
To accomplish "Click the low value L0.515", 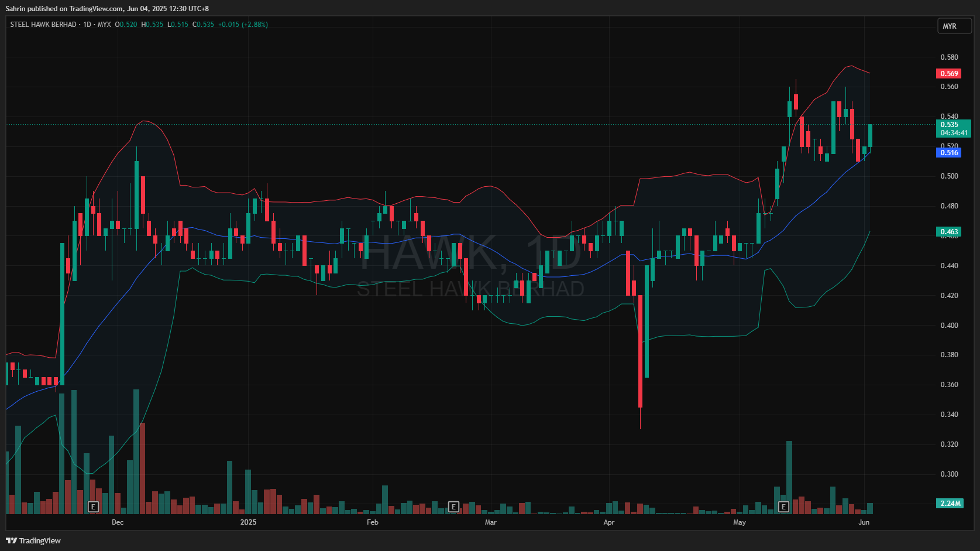I will (178, 25).
